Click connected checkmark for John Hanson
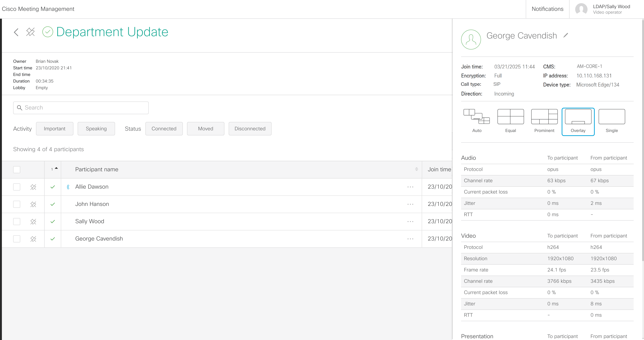This screenshot has height=340, width=644. coord(52,204)
